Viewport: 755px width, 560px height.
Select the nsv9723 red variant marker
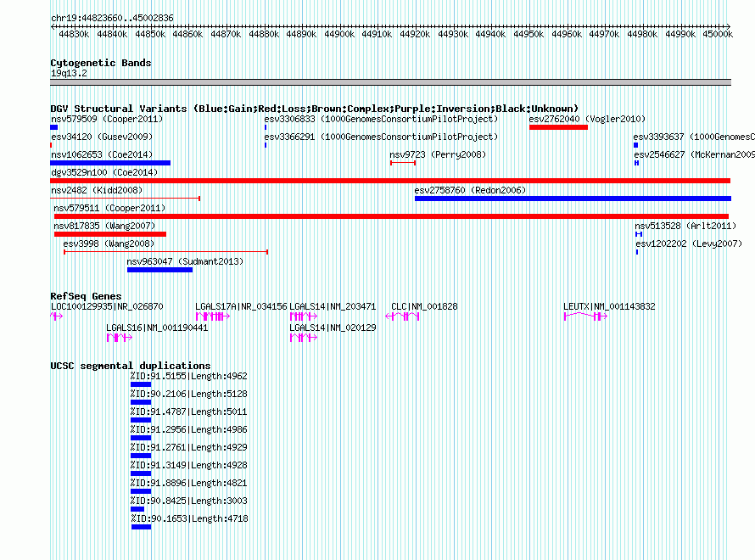tap(403, 163)
